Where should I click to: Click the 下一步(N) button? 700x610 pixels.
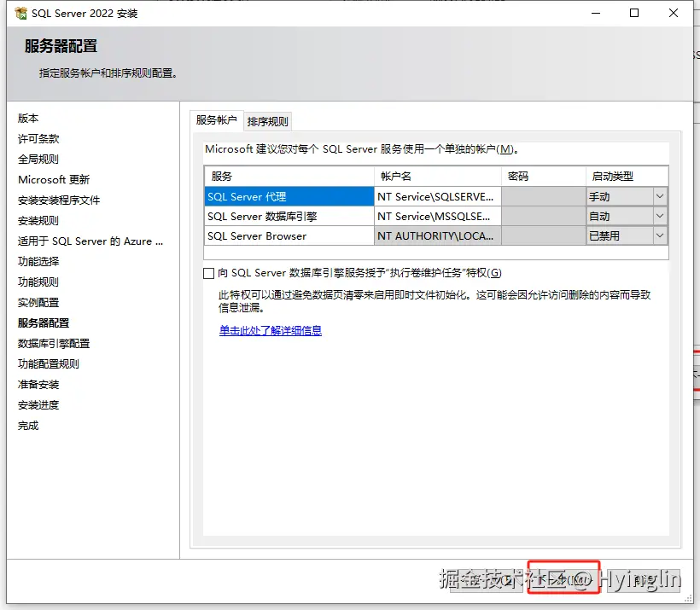point(563,579)
